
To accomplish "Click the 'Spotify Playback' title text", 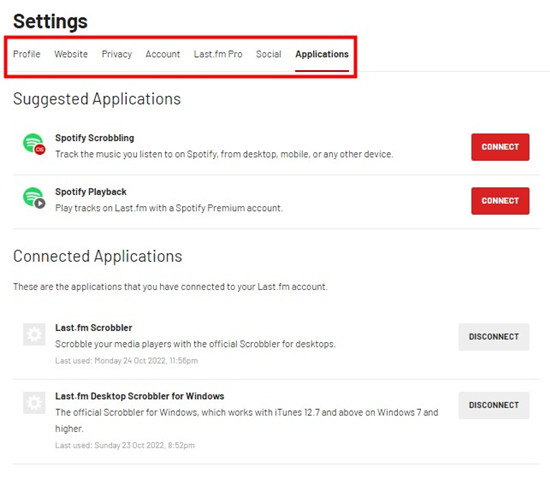I will click(x=91, y=192).
